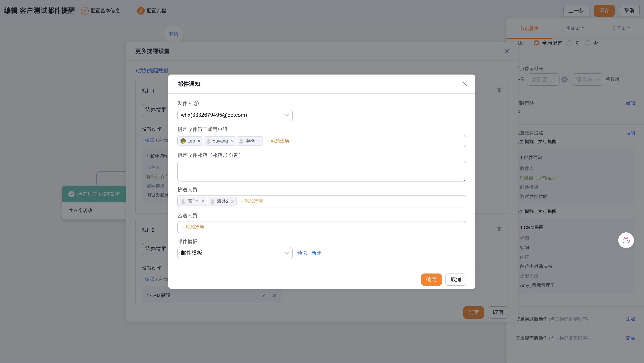The width and height of the screenshot is (644, 363).
Task: Delete rule 1 with trash icon
Action: (499, 90)
